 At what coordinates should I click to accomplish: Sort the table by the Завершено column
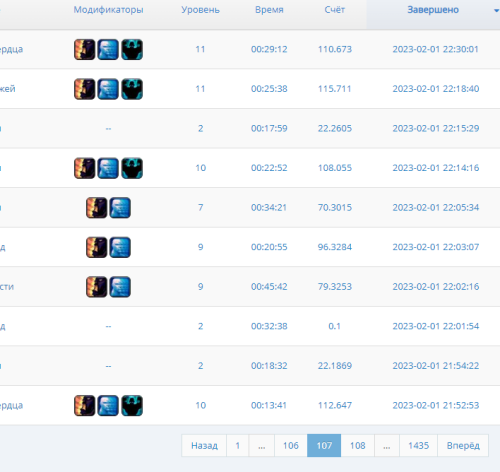pos(433,10)
